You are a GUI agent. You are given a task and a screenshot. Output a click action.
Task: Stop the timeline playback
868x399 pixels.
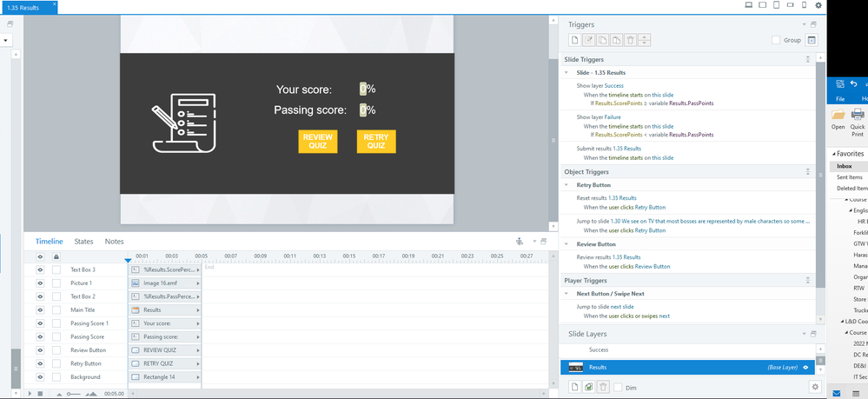[40, 394]
